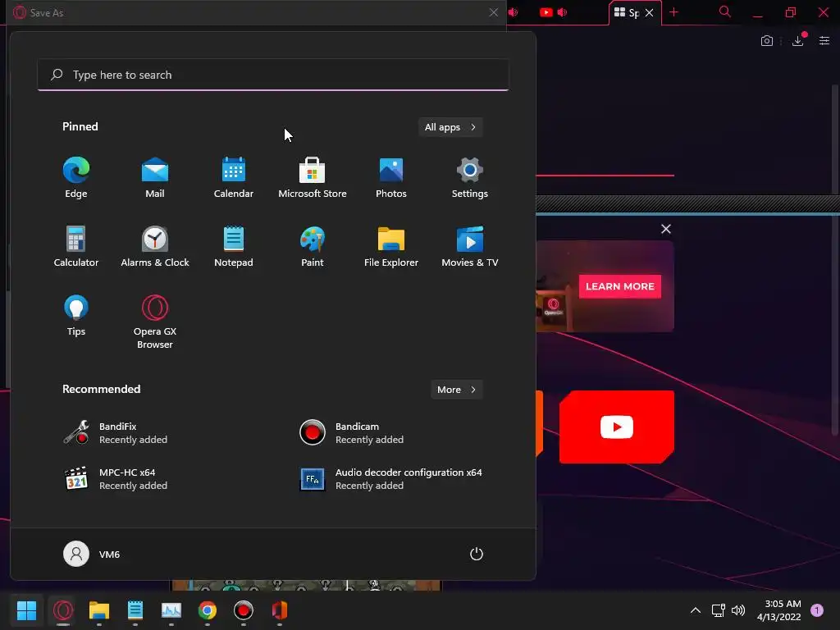Close the Speed Dial tab
The width and height of the screenshot is (840, 630).
[x=650, y=12]
